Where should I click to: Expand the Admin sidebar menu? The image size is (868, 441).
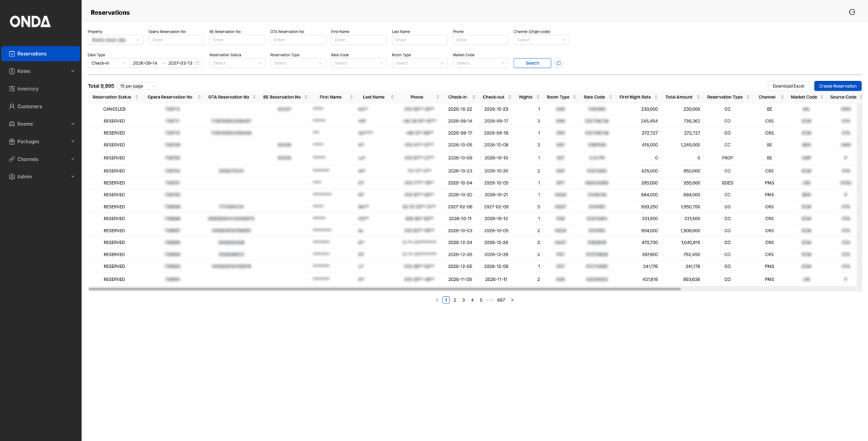click(x=41, y=177)
